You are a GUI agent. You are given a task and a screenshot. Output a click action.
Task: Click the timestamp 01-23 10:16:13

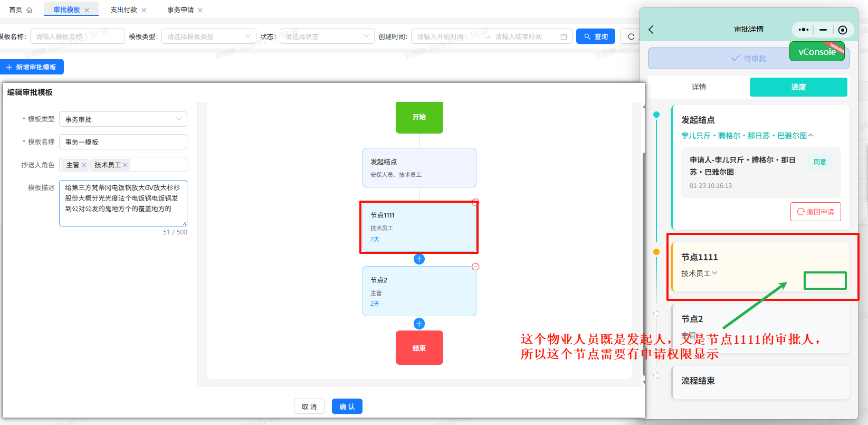(711, 186)
